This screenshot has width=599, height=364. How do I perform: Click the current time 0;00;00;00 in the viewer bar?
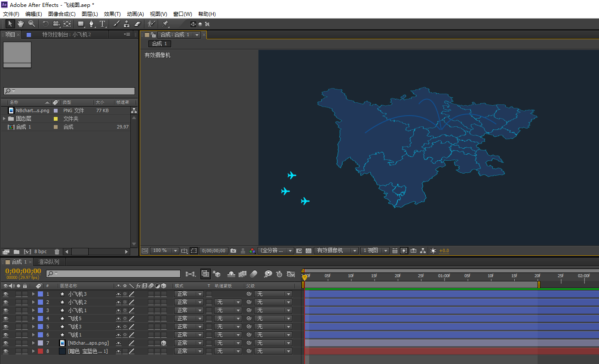click(x=214, y=251)
